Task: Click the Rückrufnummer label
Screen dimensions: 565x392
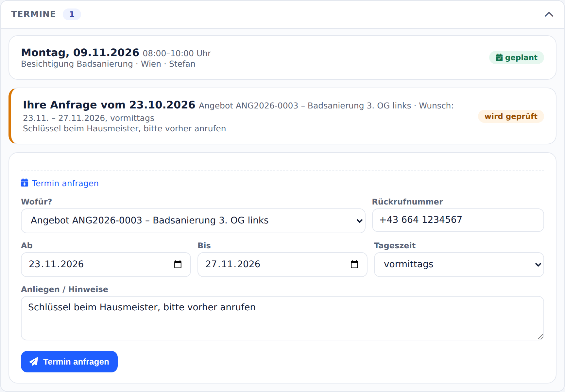Action: pos(407,202)
